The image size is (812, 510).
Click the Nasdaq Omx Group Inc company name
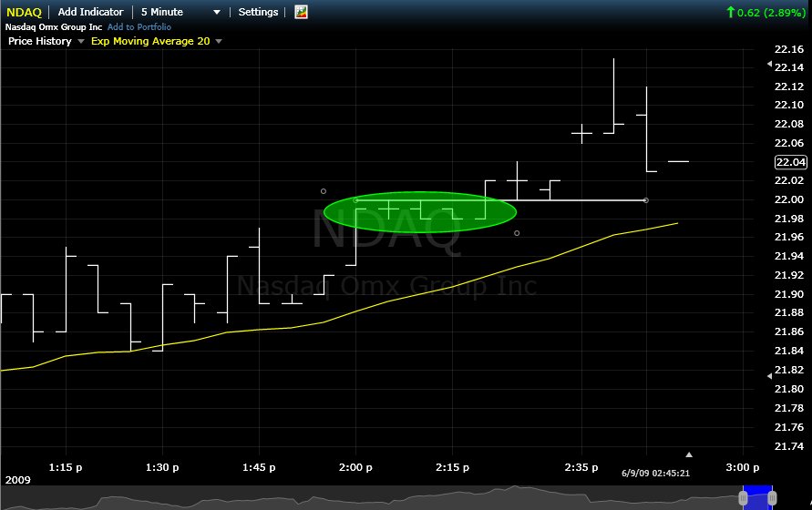coord(54,27)
